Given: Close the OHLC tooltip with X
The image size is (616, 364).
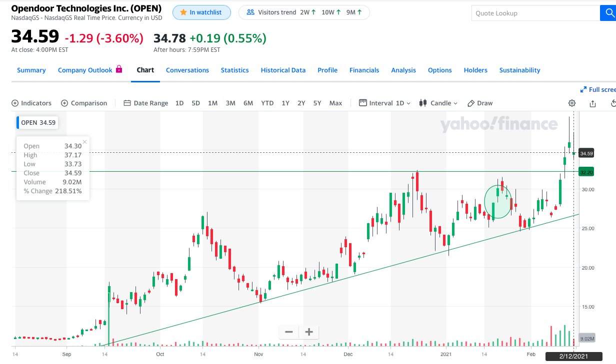Looking at the screenshot, I should pyautogui.click(x=84, y=142).
